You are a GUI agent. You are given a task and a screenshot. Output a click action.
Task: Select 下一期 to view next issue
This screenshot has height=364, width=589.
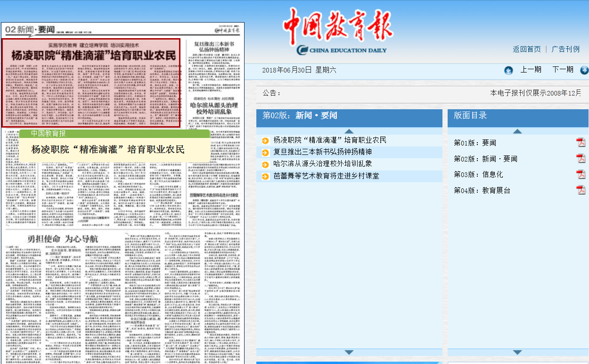pos(563,70)
